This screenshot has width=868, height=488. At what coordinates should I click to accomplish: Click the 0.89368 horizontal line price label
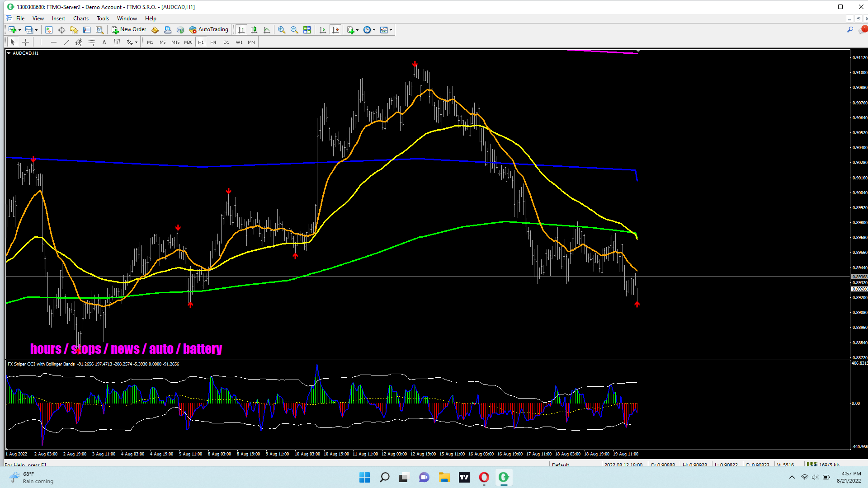pos(859,277)
